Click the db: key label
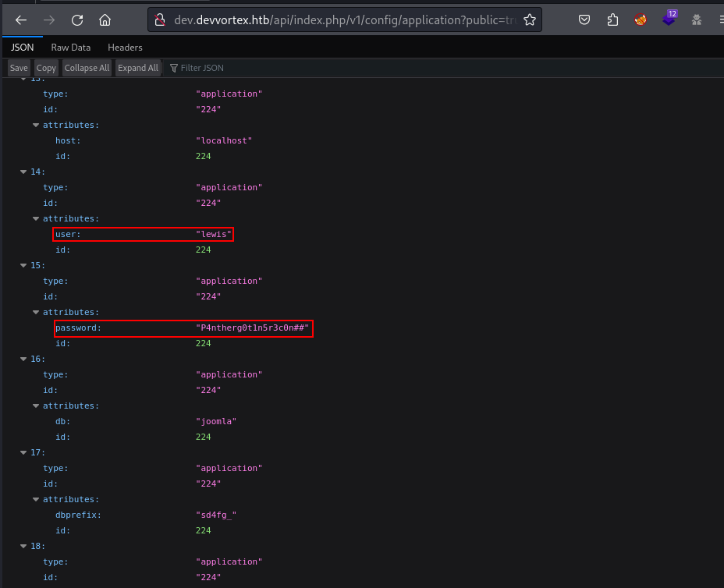The image size is (724, 588). point(62,421)
